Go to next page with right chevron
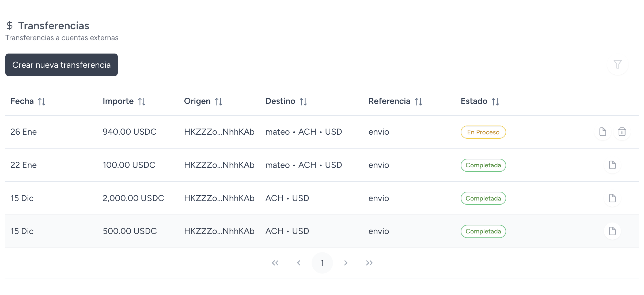The height and width of the screenshot is (295, 644). coord(346,263)
